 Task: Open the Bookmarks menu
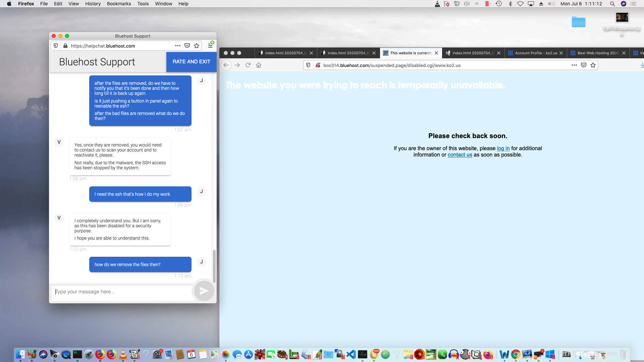pyautogui.click(x=119, y=4)
